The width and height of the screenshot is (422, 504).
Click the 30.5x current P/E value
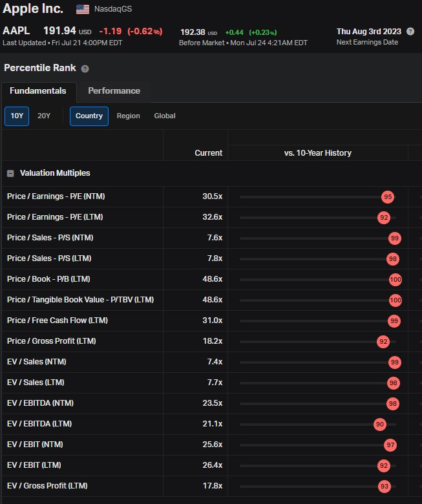pos(213,196)
